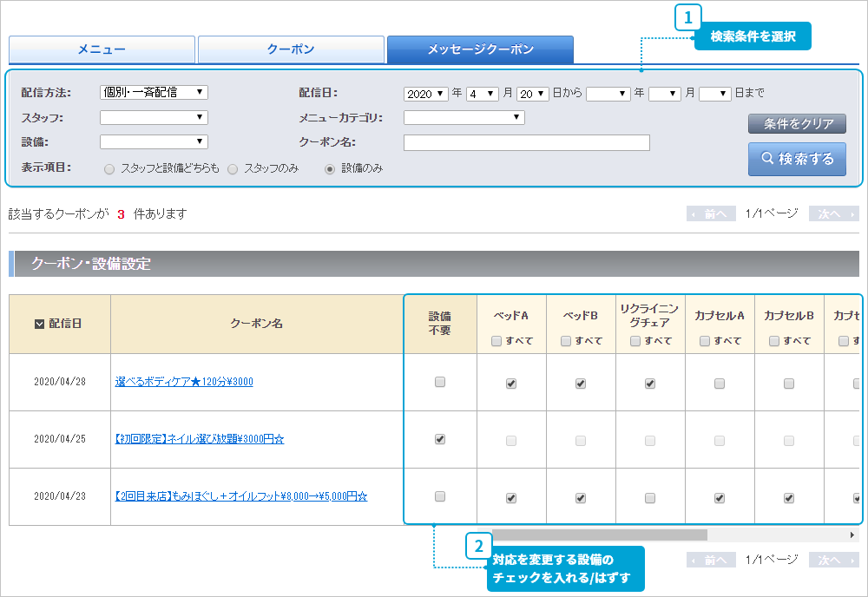Check リクライニングチェア for 2回目来店 coupon
Screen dimensions: 868x597
click(650, 497)
